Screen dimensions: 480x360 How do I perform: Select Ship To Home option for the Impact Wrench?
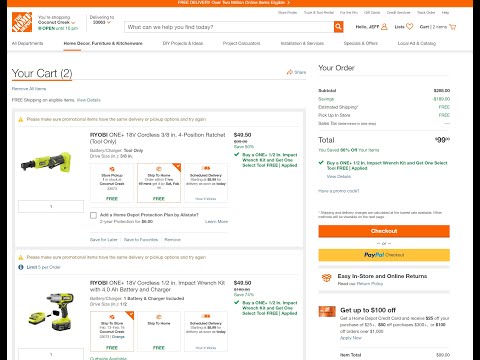tap(159, 331)
